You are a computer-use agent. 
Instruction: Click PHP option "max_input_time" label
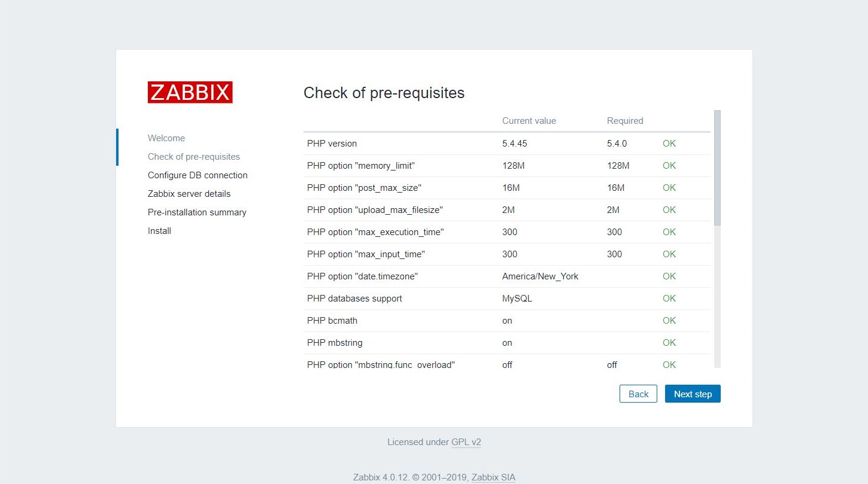click(366, 254)
